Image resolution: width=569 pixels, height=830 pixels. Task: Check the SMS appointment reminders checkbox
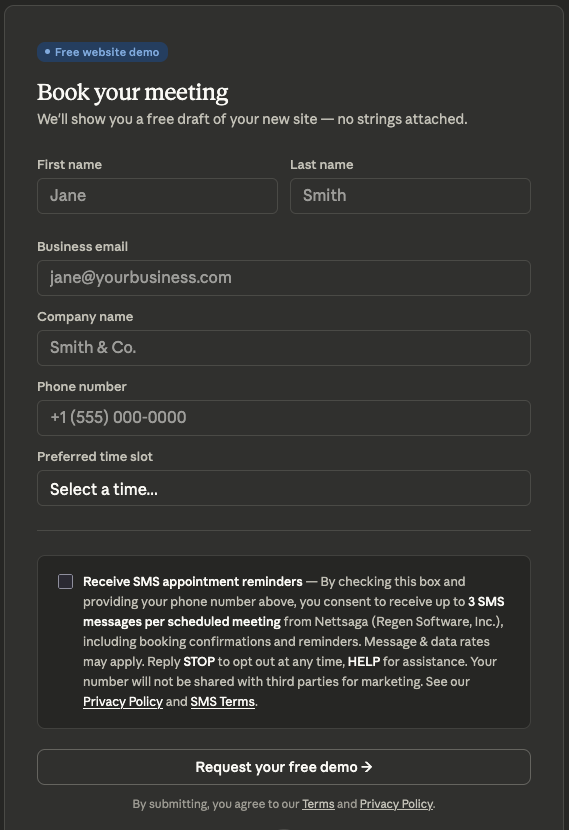pos(65,581)
